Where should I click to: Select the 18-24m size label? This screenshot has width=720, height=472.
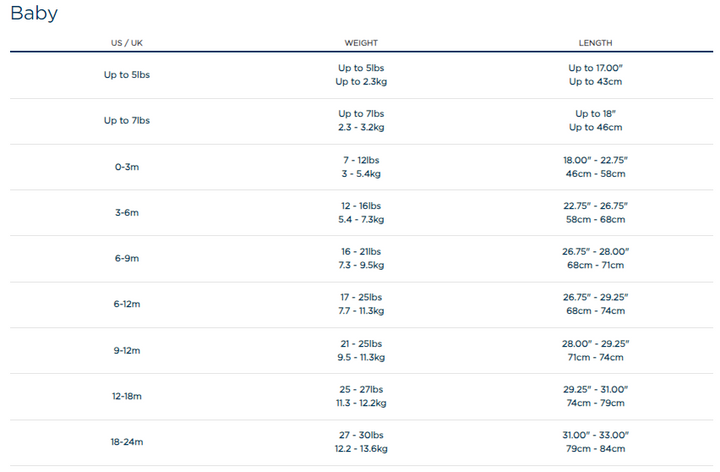point(127,442)
